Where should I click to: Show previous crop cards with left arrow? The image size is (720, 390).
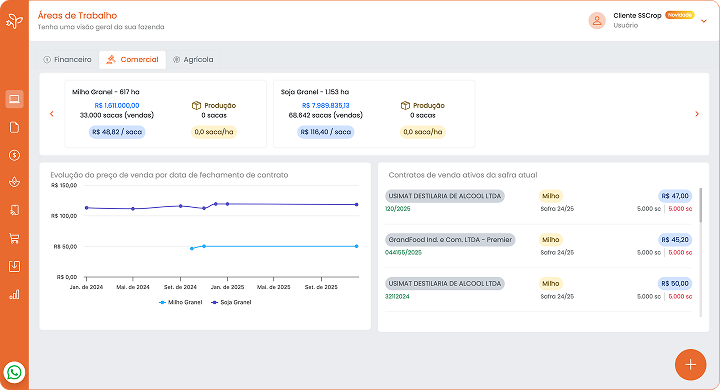[51, 114]
